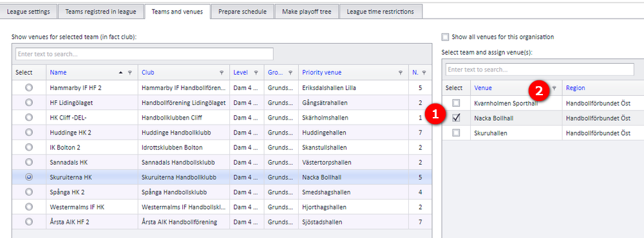Select radio button for Sannadals HK

click(29, 162)
